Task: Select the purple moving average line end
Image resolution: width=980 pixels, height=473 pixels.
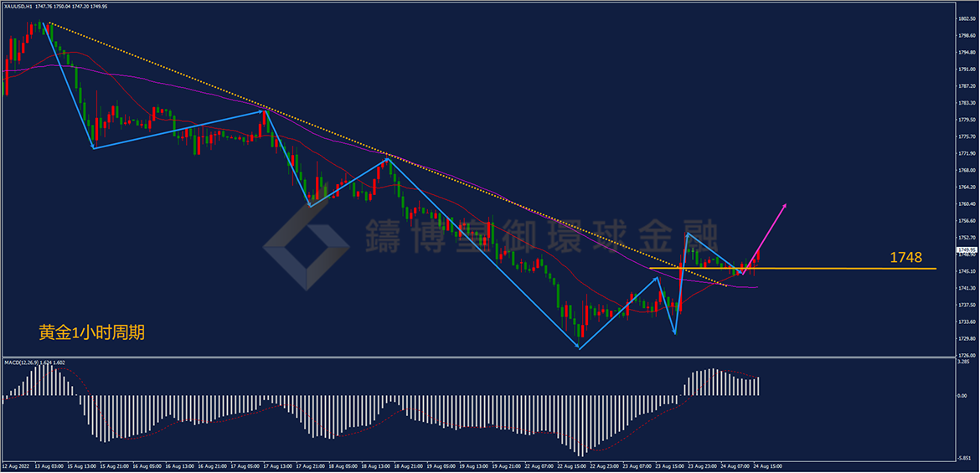Action: (756, 287)
